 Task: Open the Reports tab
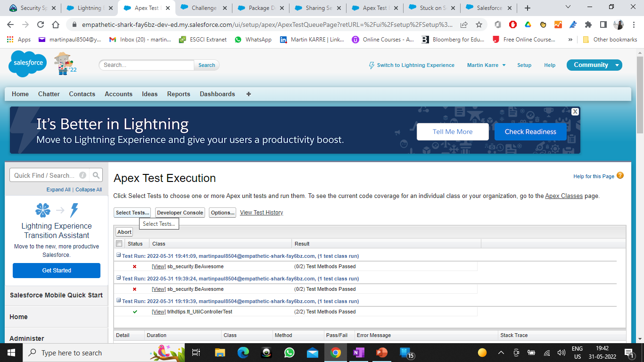coord(179,94)
